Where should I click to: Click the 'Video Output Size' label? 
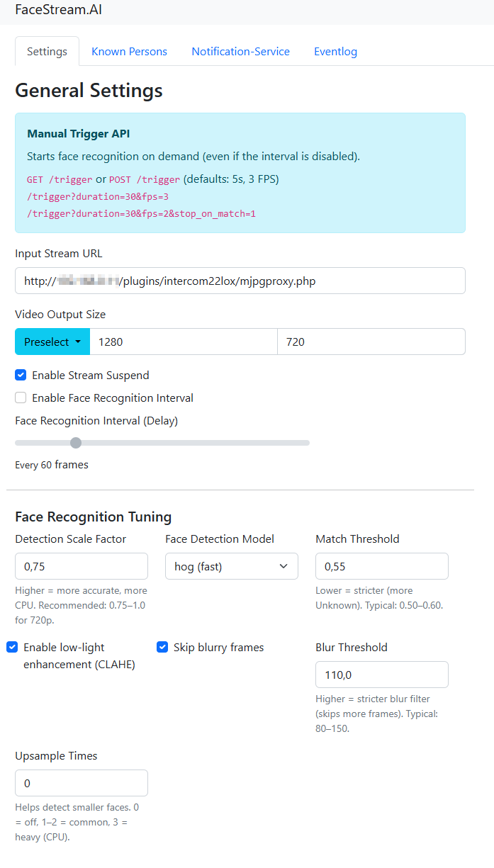tap(60, 314)
